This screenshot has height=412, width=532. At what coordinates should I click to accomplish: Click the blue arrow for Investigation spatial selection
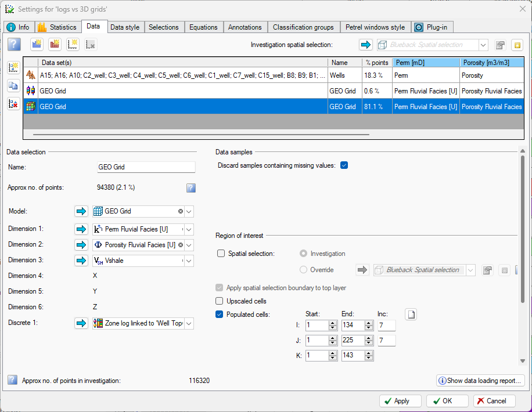pos(366,45)
